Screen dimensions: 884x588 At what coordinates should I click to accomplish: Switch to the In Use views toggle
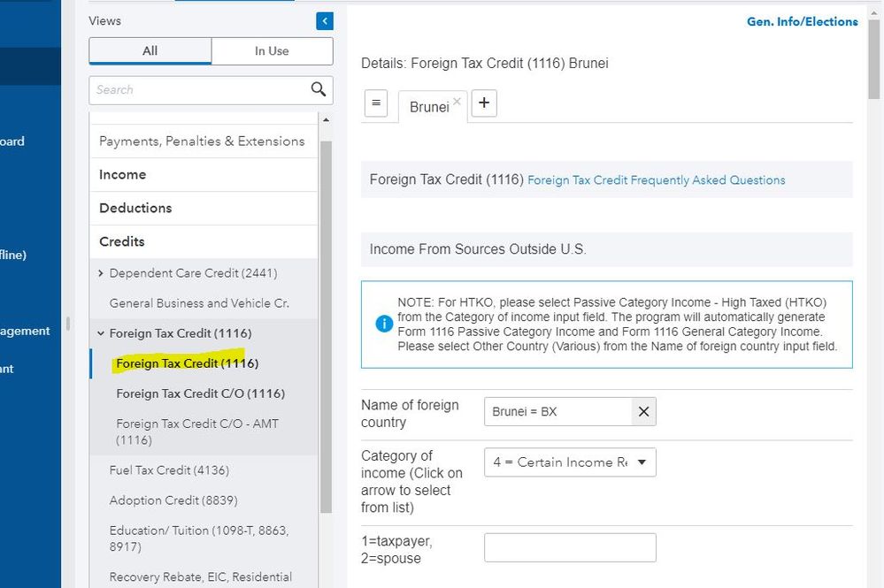point(272,51)
